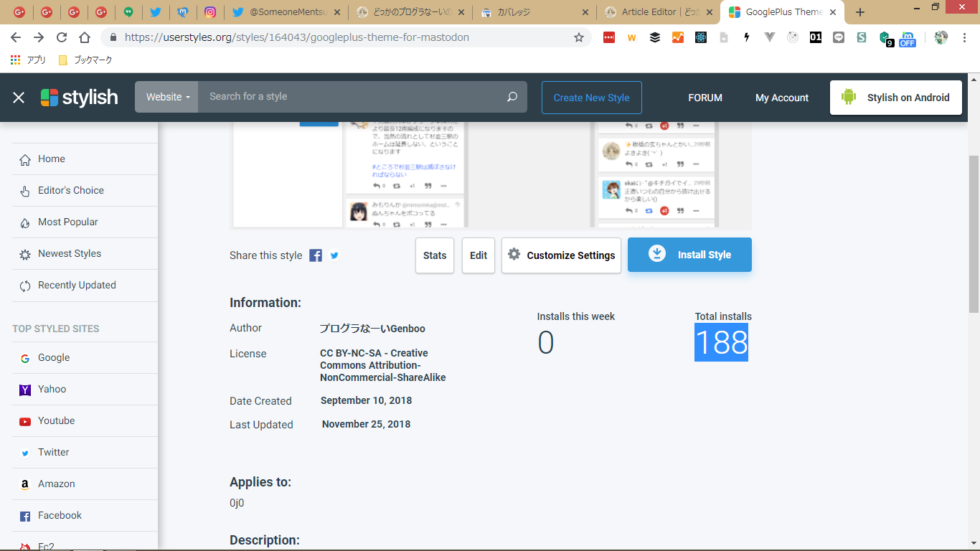Click the Search for a style field

[x=352, y=97]
